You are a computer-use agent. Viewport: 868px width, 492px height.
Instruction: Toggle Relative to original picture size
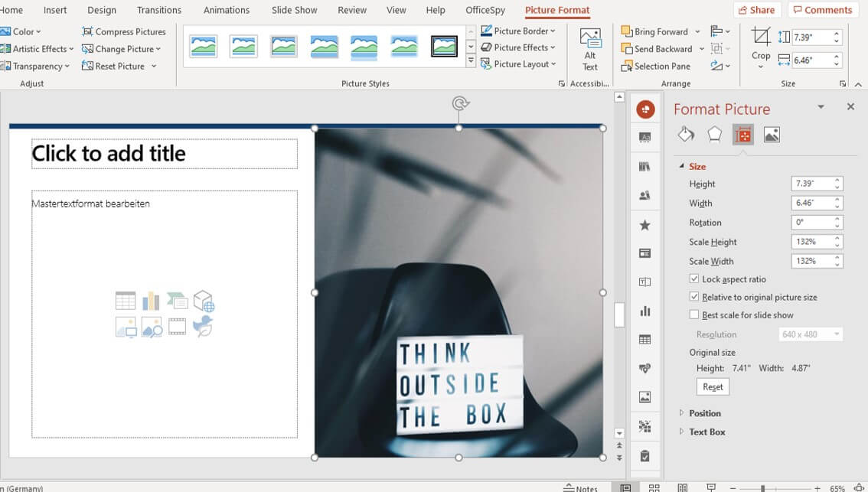(x=694, y=297)
